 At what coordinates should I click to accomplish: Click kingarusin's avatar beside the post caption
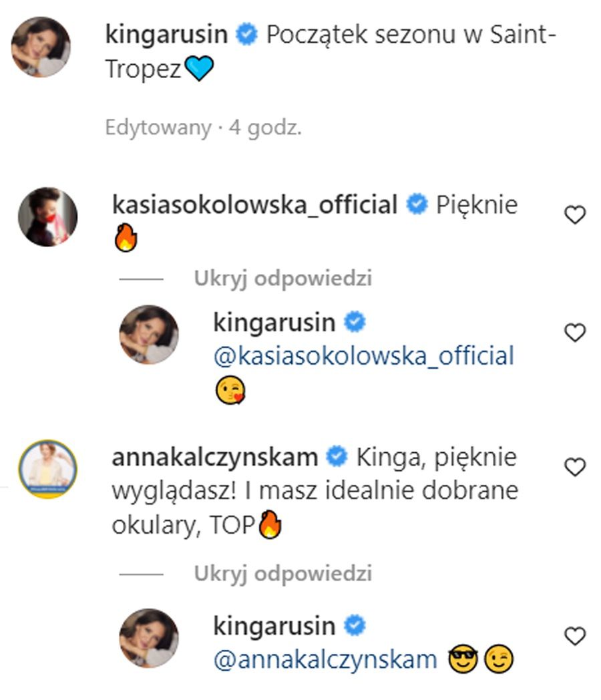[41, 47]
